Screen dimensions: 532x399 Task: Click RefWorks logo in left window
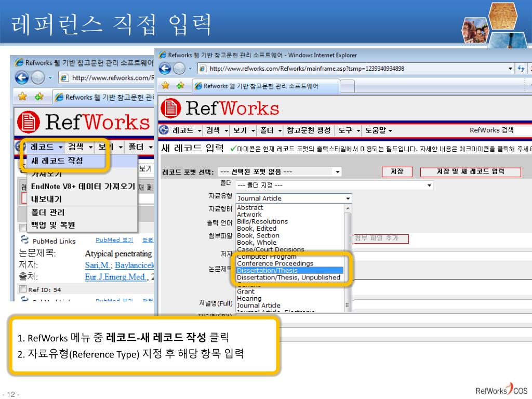pos(84,122)
